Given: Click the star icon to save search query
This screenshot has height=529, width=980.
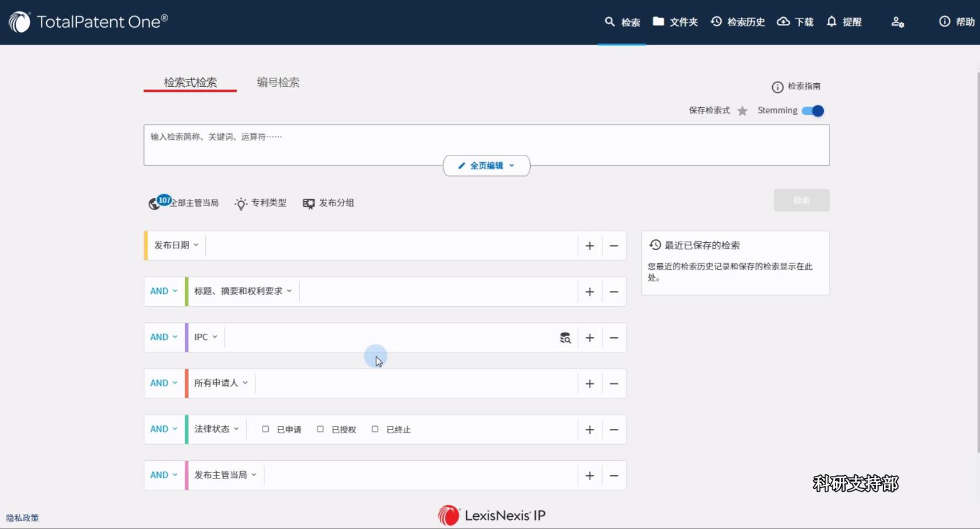Looking at the screenshot, I should point(742,111).
